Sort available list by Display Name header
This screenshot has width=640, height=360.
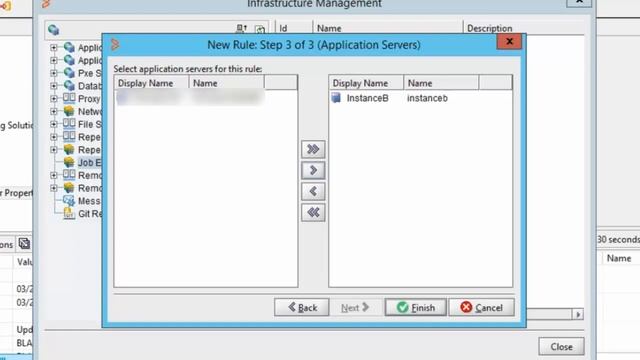pyautogui.click(x=151, y=83)
